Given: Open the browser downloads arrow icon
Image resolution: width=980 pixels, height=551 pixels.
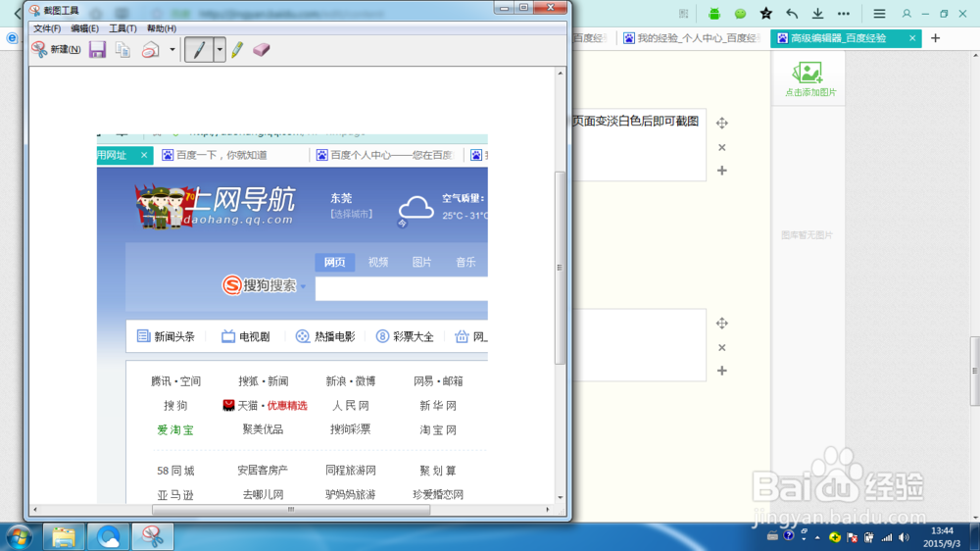Looking at the screenshot, I should click(x=817, y=13).
